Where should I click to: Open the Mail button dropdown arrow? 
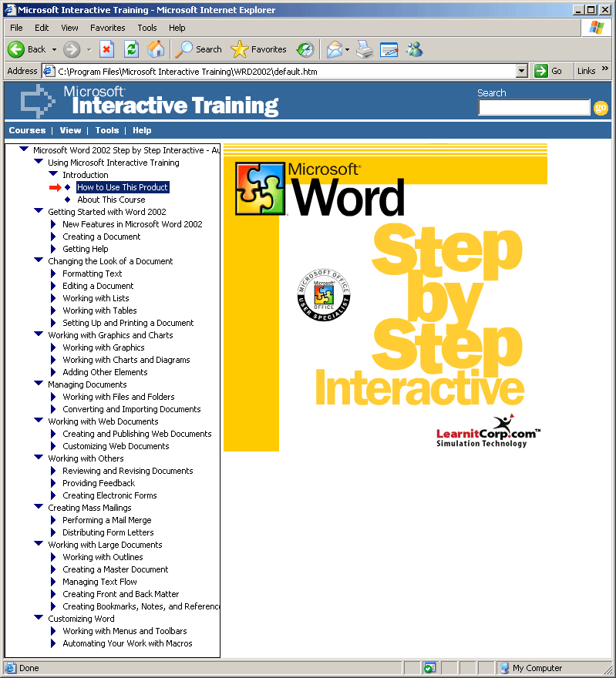pos(348,50)
